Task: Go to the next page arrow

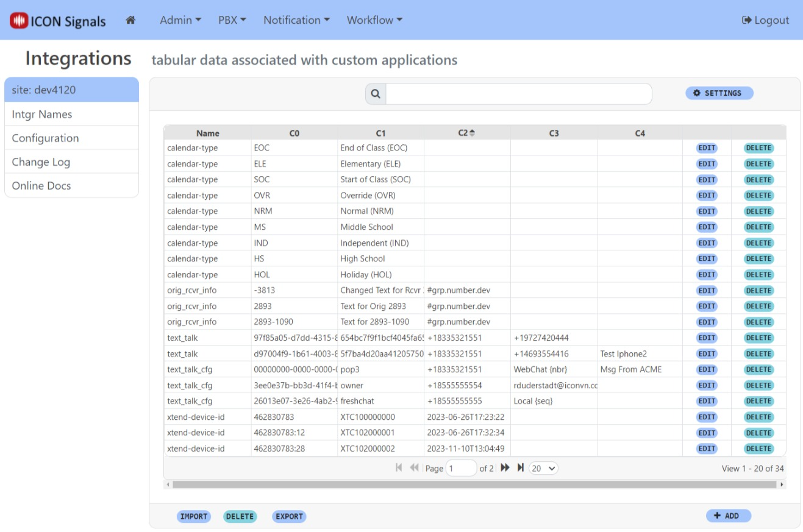Action: click(x=505, y=468)
